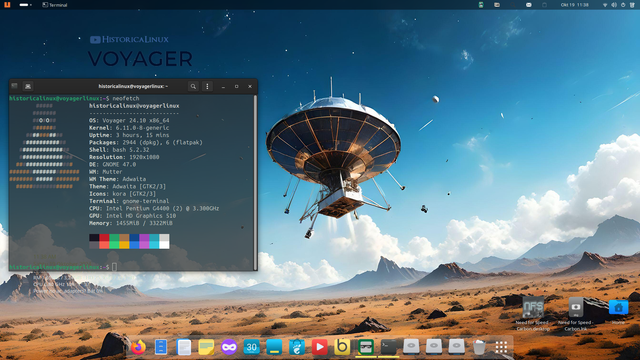The image size is (640, 360).
Task: Open the file manager in dock
Action: [161, 347]
